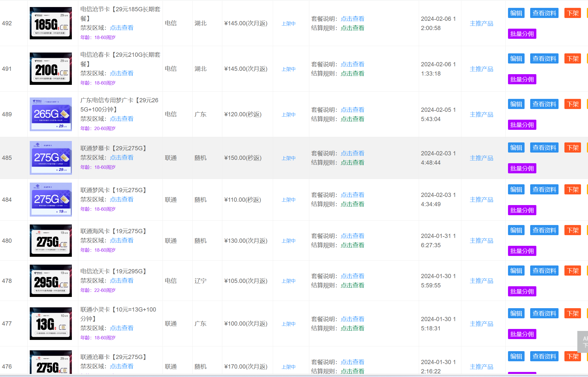
Task: Open 禁发区域 点击查看 for 联通小灵卡
Action: [122, 328]
